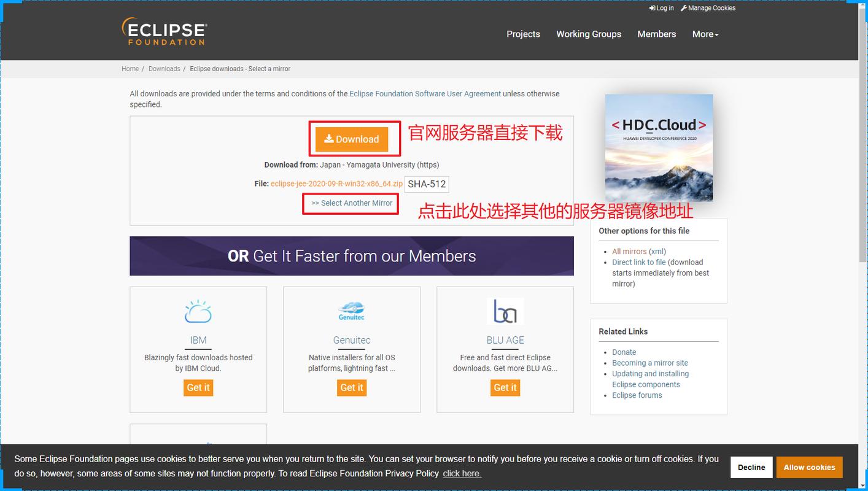Click Get it under IBM
Screen dimensions: 868x491
click(198, 387)
